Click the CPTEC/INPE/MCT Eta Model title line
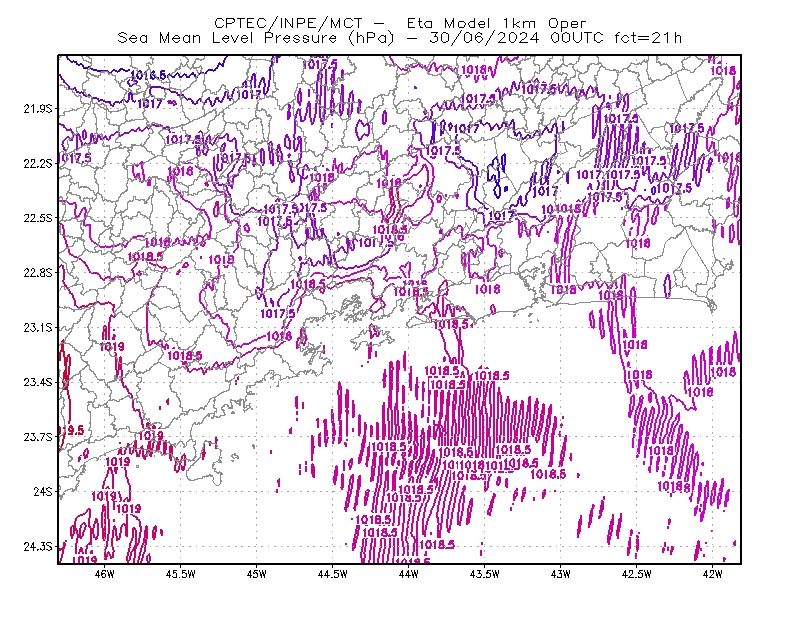The height and width of the screenshot is (618, 800). coord(400,23)
